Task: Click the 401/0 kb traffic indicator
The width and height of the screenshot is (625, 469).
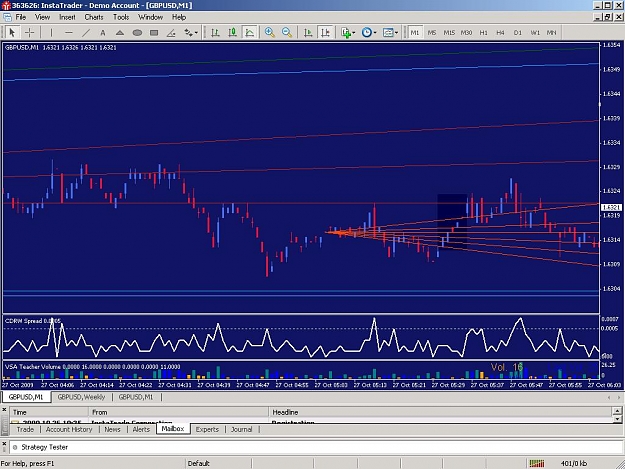Action: 574,463
